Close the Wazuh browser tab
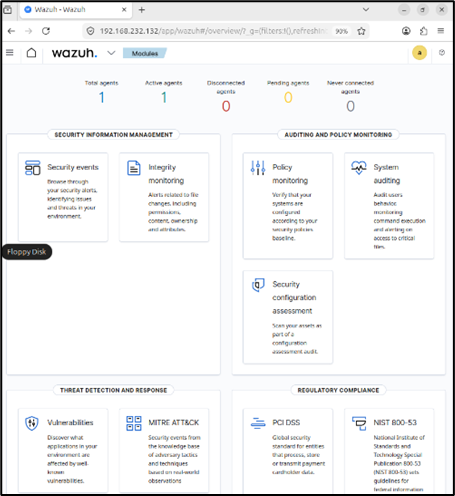 pos(124,10)
